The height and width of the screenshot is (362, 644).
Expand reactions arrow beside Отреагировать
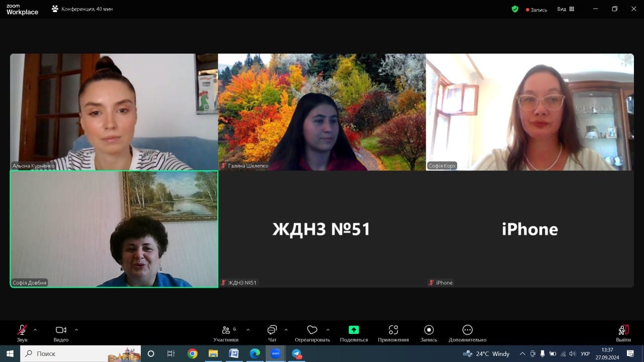tap(328, 330)
